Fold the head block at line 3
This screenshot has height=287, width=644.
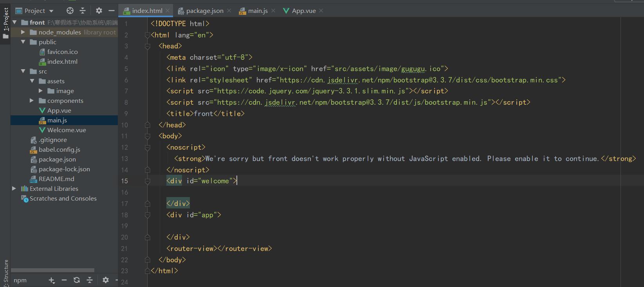[x=148, y=46]
